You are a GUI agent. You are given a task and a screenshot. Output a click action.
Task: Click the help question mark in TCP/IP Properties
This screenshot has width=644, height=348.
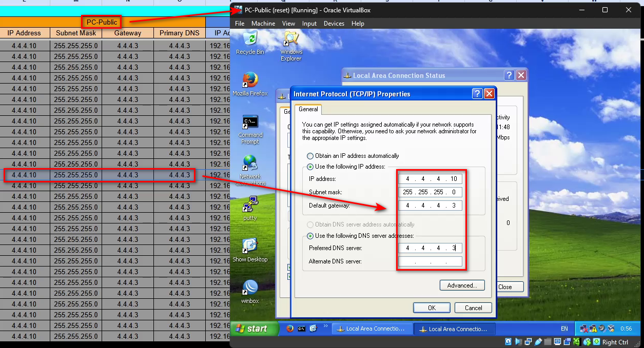tap(477, 94)
